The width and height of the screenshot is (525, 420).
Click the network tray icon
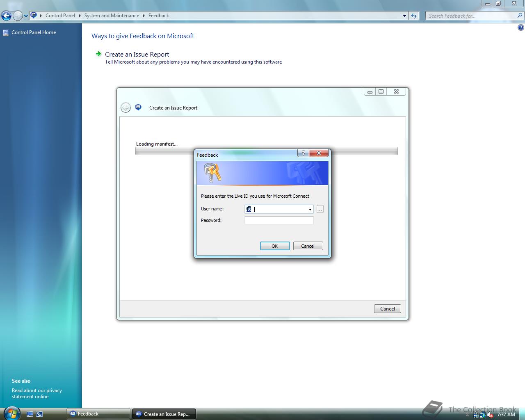(x=483, y=415)
